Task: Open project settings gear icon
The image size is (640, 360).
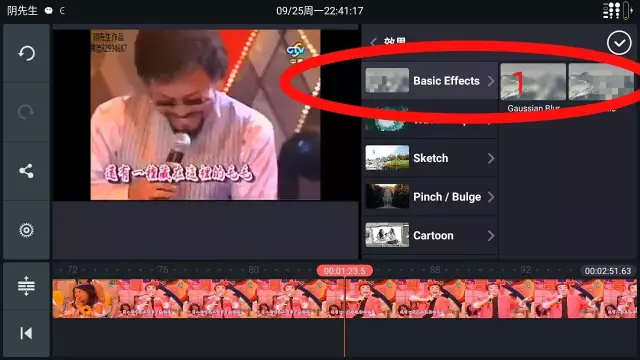Action: click(26, 230)
